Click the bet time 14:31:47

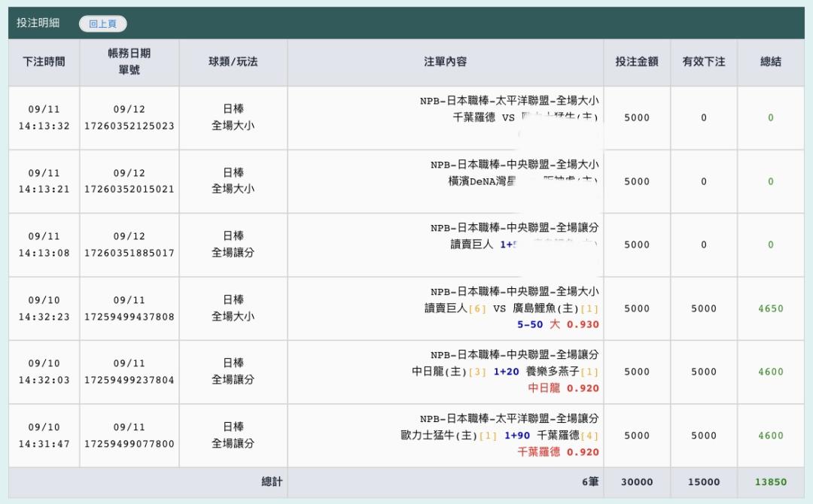click(44, 443)
